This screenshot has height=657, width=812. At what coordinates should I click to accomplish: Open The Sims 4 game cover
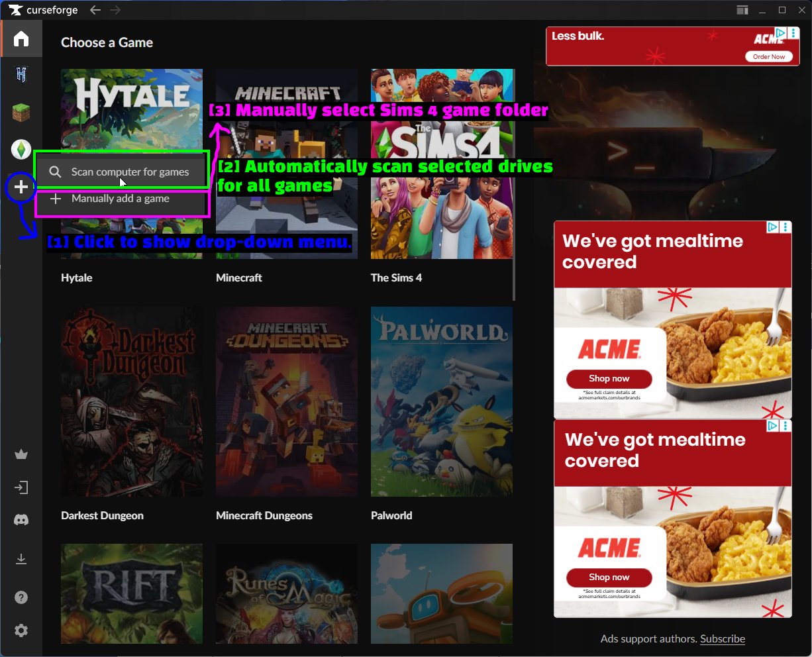click(442, 164)
